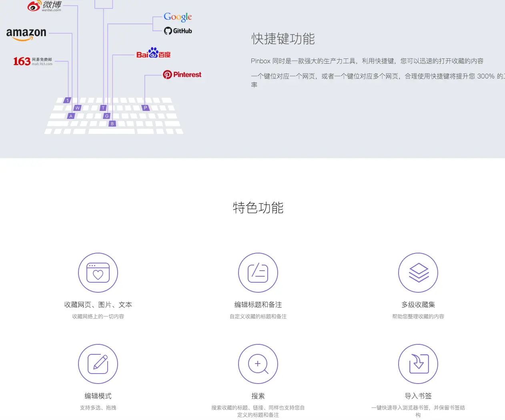The image size is (505, 420).
Task: Click '支持多选、拖拽' description
Action: pos(98,408)
